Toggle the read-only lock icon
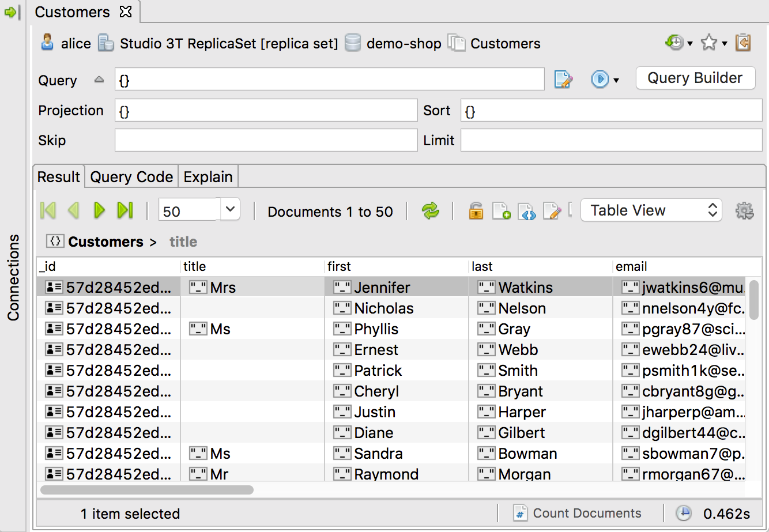Screen dimensions: 769x532 click(476, 211)
